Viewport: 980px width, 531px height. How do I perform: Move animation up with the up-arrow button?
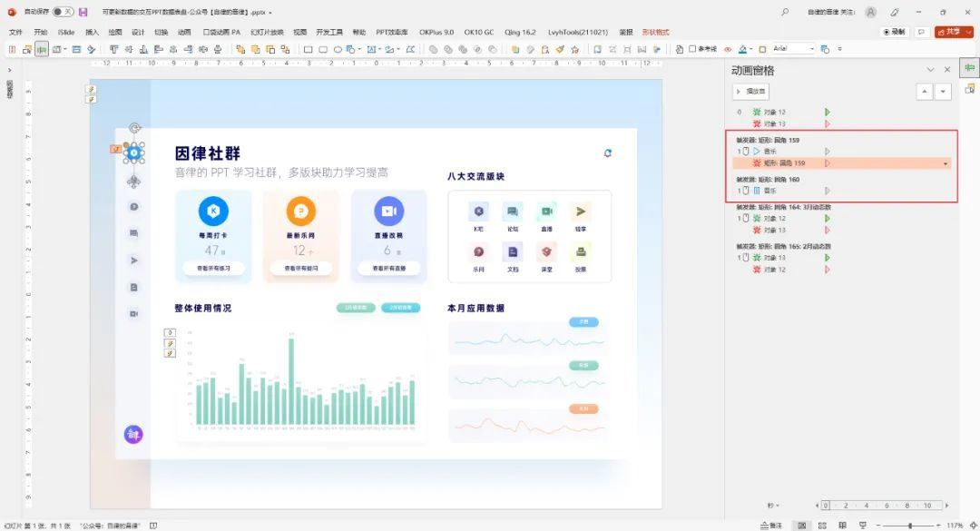925,92
